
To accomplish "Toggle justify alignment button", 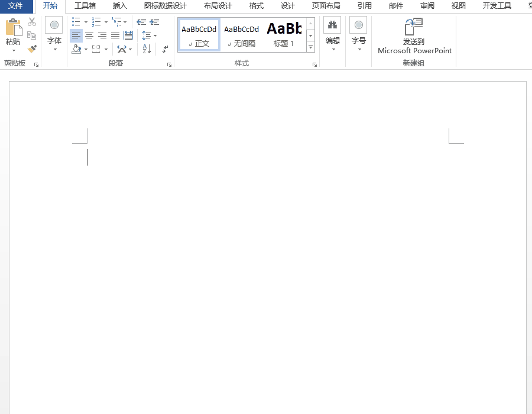I will pyautogui.click(x=115, y=35).
